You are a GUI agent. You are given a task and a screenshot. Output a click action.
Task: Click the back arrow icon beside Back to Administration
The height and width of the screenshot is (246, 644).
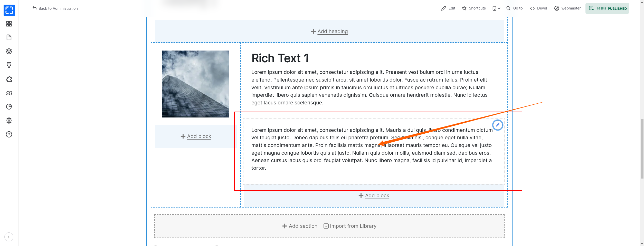pyautogui.click(x=34, y=8)
